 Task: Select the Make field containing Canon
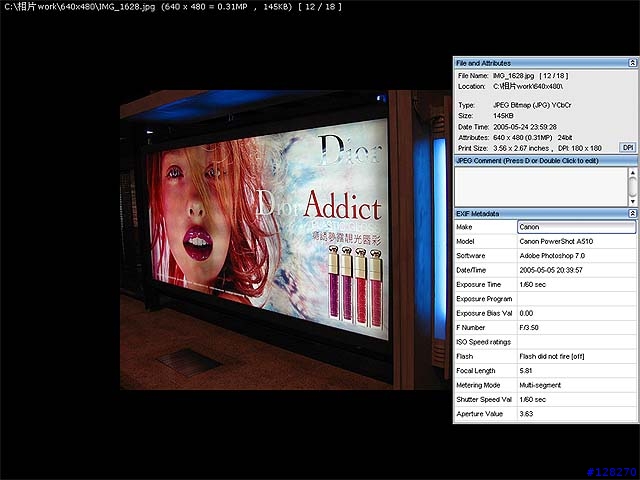(576, 227)
